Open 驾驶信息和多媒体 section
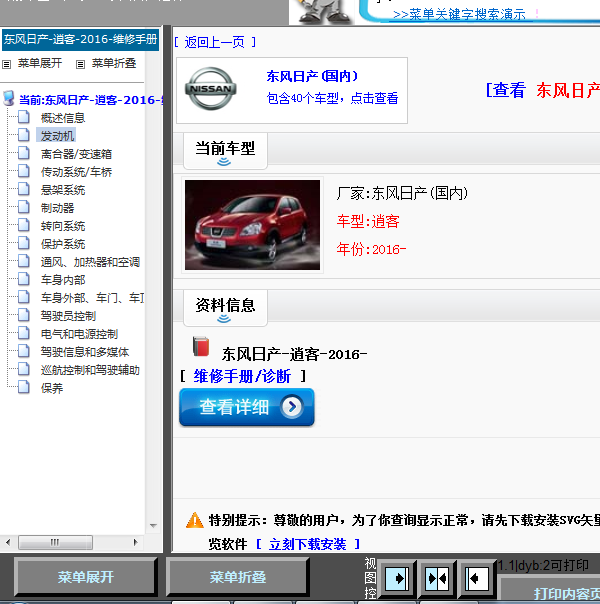This screenshot has width=600, height=604. [x=85, y=352]
